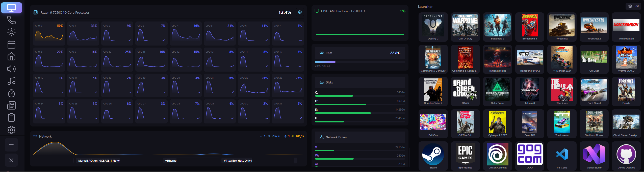Launch Off The Grid

pyautogui.click(x=465, y=124)
